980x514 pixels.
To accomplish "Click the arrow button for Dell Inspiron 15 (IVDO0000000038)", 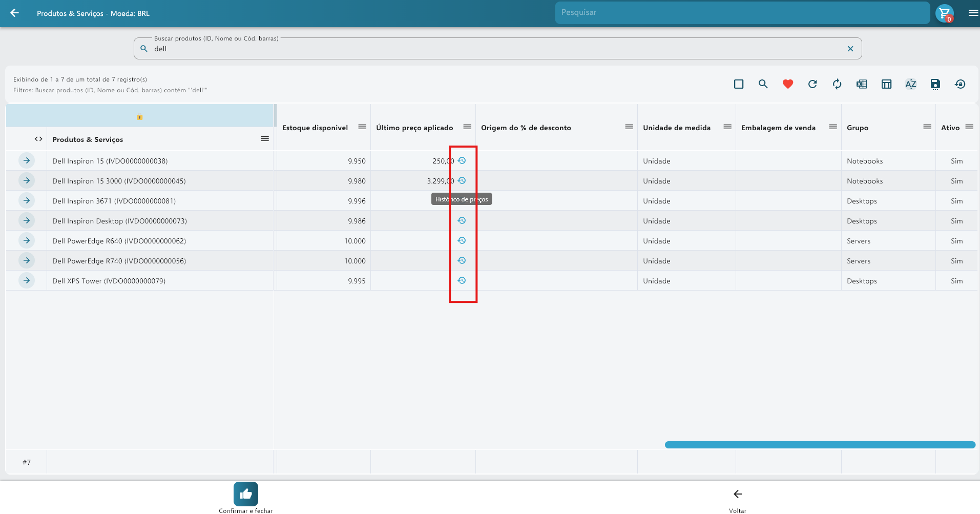I will tap(27, 160).
